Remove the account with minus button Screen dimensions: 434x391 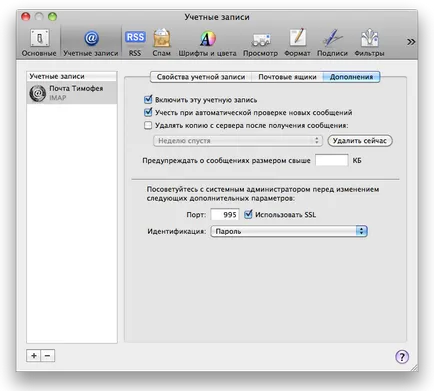click(48, 356)
